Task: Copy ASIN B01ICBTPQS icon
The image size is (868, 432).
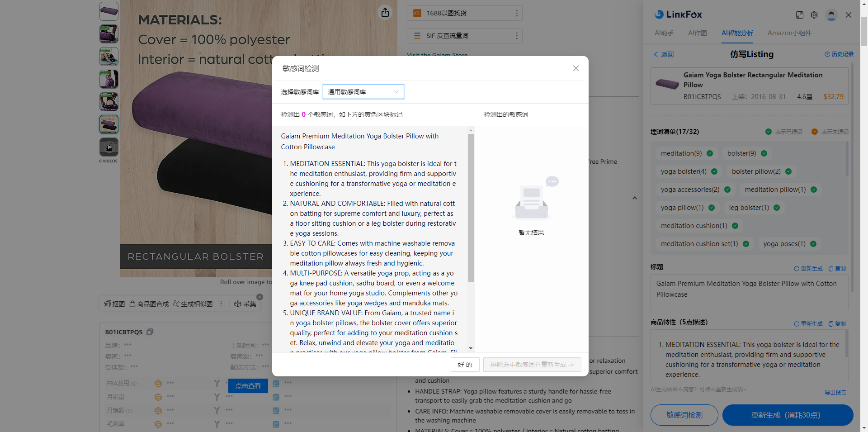Action: [x=150, y=332]
